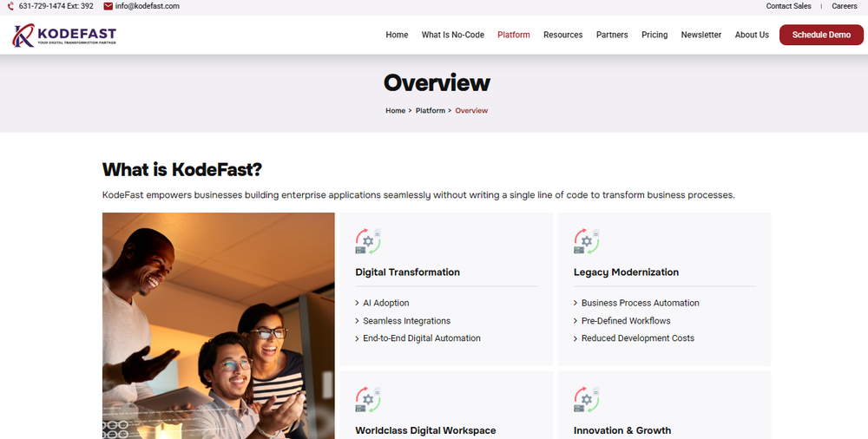Click the Innovation & Growth heading
Viewport: 868px width, 439px height.
tap(622, 430)
